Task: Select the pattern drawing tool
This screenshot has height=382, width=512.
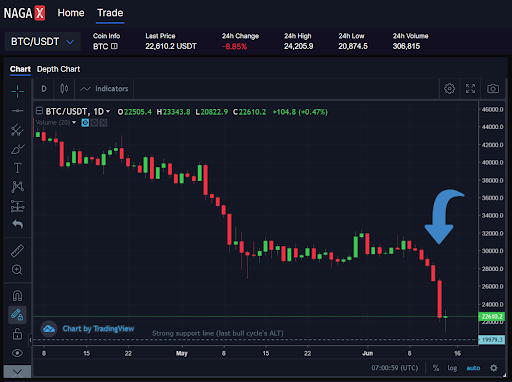Action: [17, 187]
